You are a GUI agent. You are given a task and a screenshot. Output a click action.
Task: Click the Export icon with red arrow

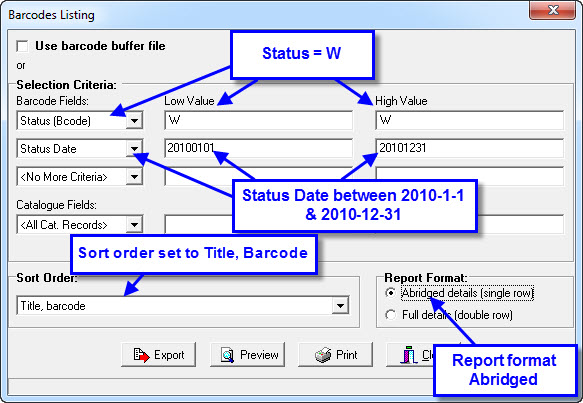141,355
